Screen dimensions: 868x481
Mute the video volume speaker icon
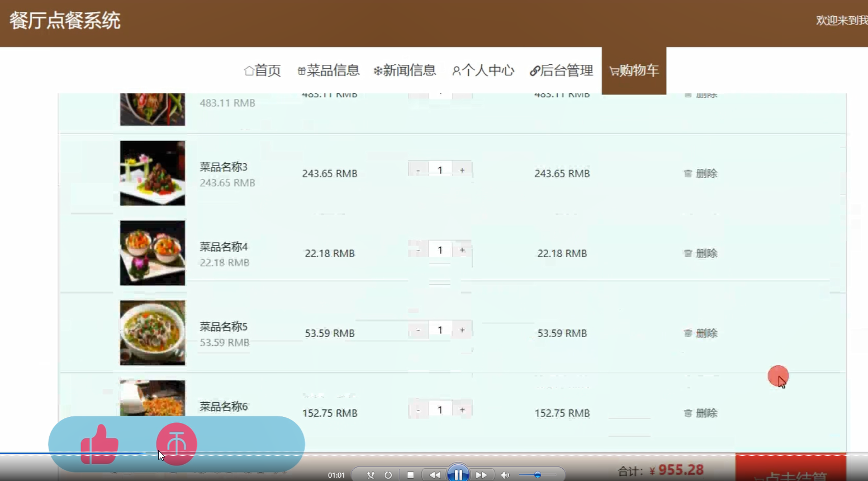pos(505,474)
